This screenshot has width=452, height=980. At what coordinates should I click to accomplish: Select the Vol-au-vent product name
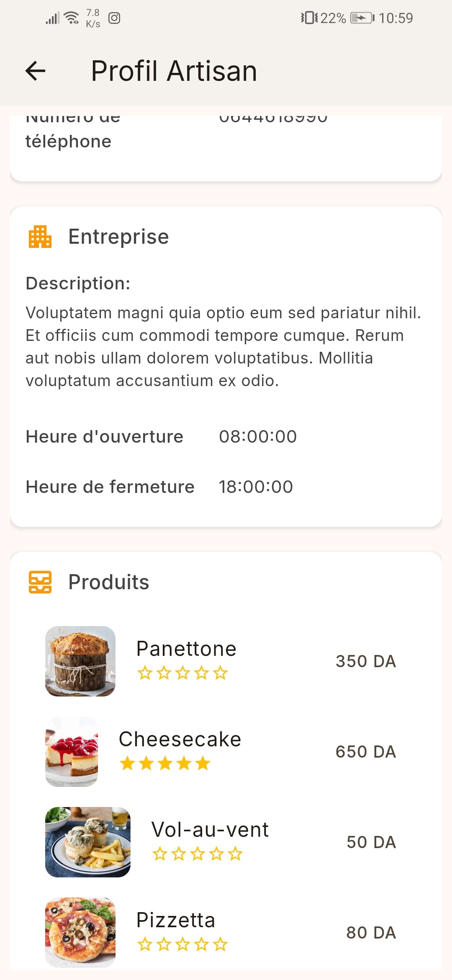tap(210, 830)
